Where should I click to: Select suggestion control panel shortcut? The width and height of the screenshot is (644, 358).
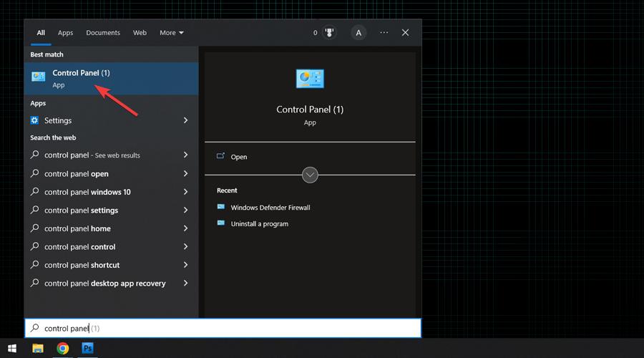82,265
